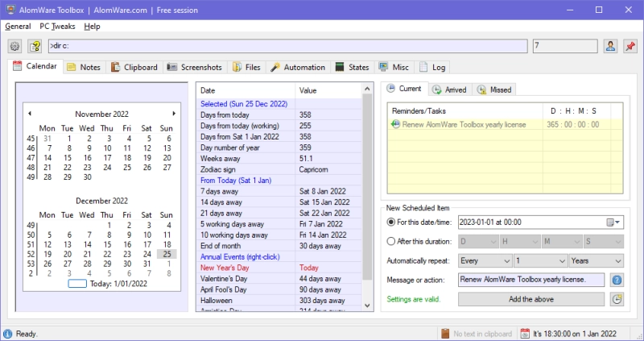
Task: Show the Missed reminders tab
Action: 494,89
